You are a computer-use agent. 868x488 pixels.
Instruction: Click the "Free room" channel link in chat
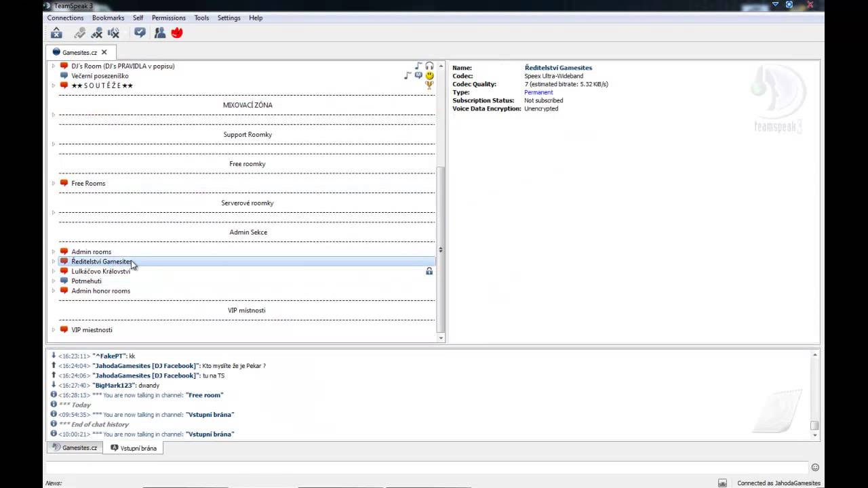[204, 395]
